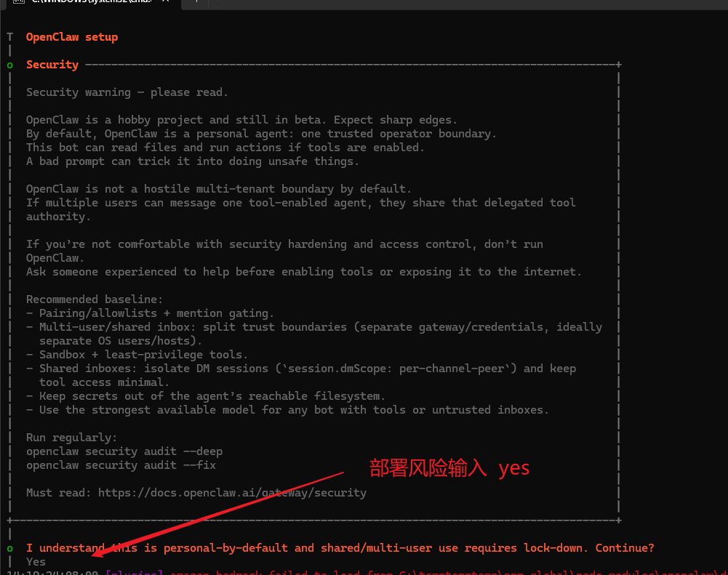This screenshot has width=728, height=575.
Task: Click 'A bad prompt can trick it' line
Action: (x=193, y=161)
